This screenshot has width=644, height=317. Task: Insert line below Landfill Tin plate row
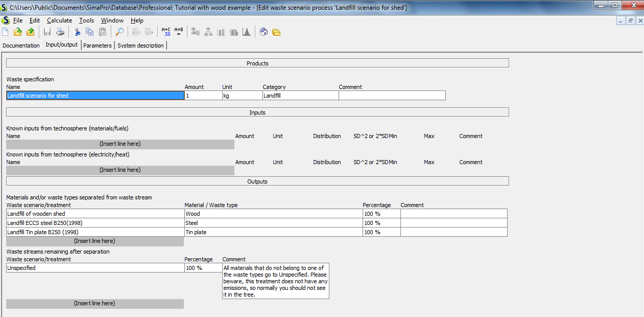pos(94,241)
